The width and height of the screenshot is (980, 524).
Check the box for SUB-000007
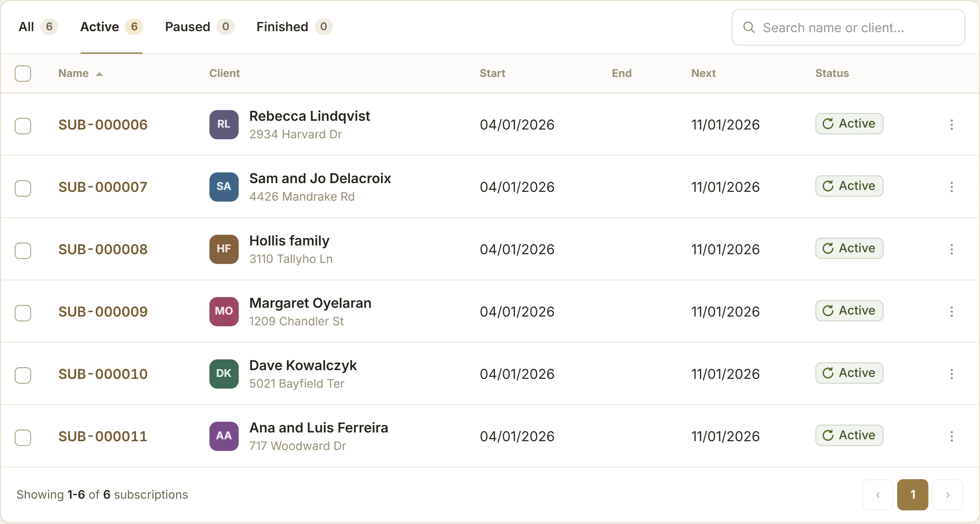pos(23,188)
